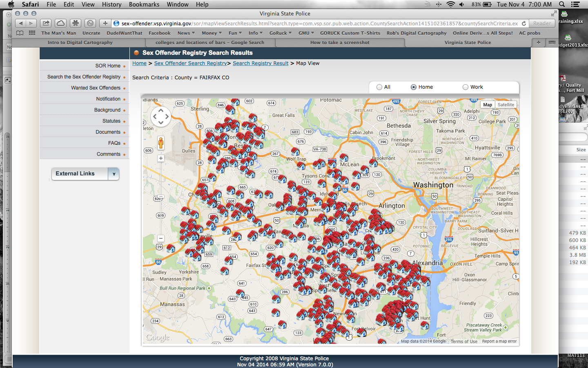
Task: Open Rob's Digital Cartography bookmark
Action: pos(416,33)
